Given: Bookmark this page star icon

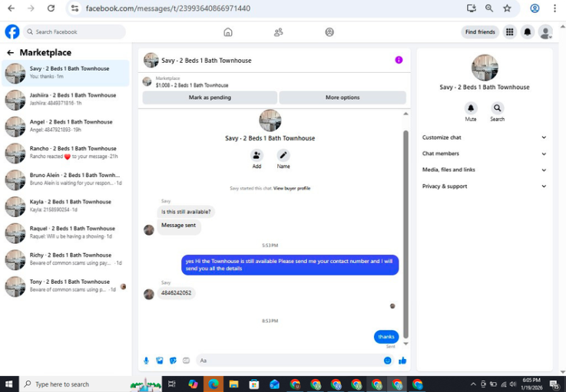Looking at the screenshot, I should 507,8.
